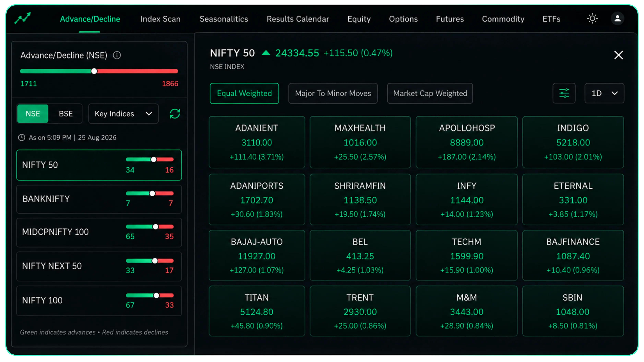Open the user profile avatar
Screen dimensions: 644x362
pos(617,19)
